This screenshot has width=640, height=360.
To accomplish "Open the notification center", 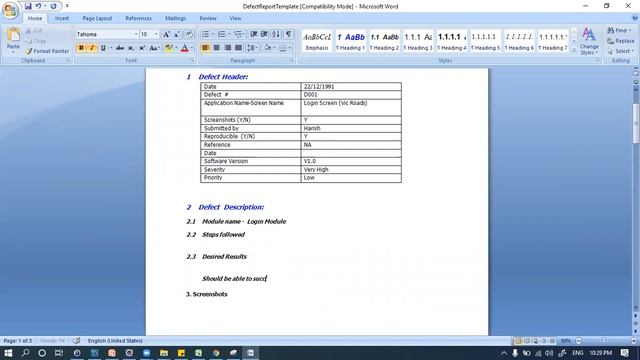I will pyautogui.click(x=624, y=353).
